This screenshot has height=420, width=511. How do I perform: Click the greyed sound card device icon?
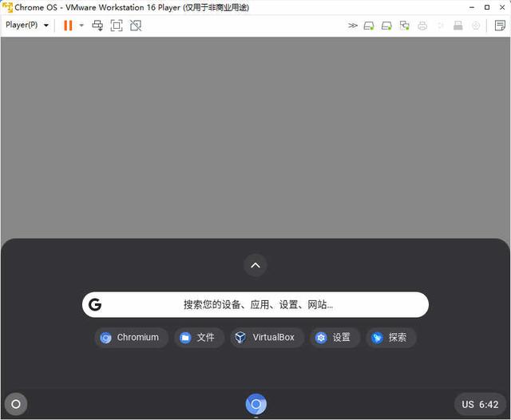tap(440, 26)
